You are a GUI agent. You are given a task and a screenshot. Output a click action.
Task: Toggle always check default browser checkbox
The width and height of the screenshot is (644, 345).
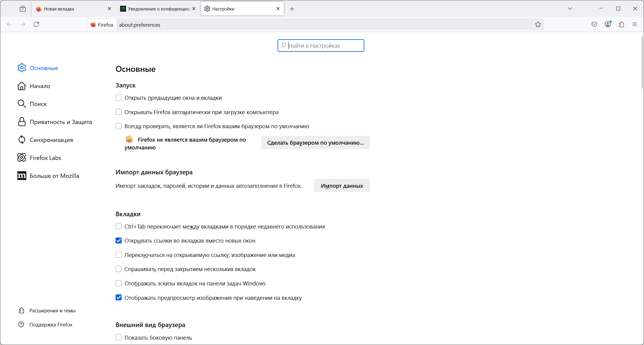tap(119, 126)
